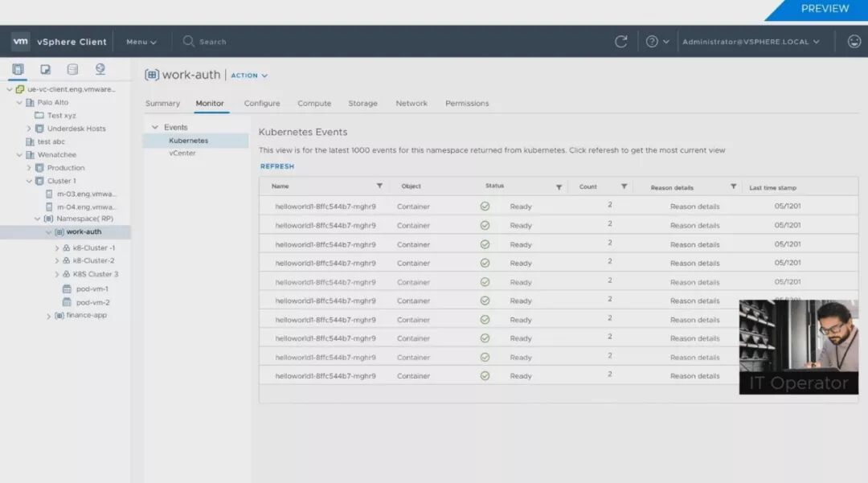Click Reason details link in first row
This screenshot has width=868, height=483.
tap(694, 207)
